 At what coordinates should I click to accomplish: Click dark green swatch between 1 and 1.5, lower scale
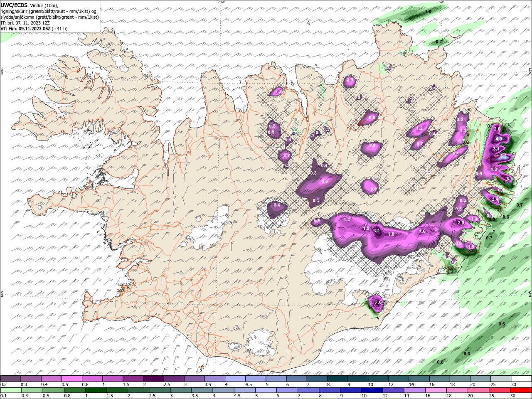click(96, 390)
